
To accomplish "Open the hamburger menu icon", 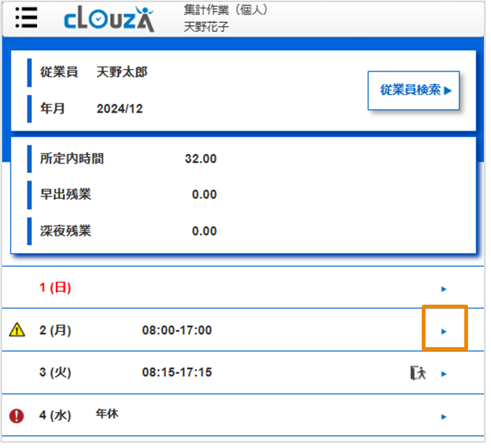I will tap(26, 19).
